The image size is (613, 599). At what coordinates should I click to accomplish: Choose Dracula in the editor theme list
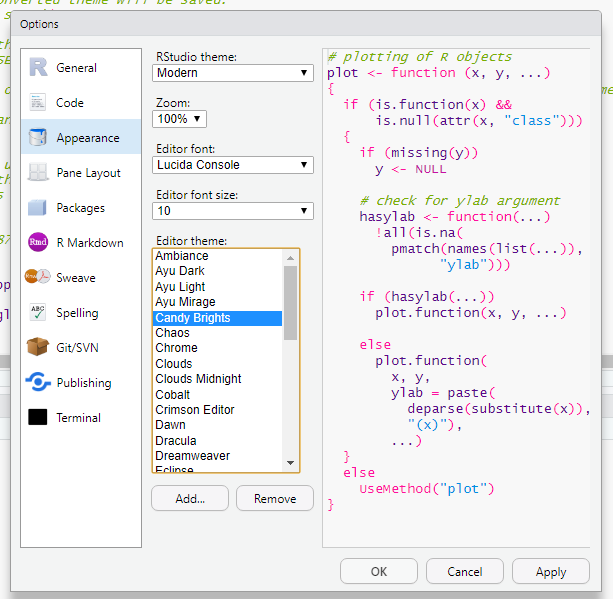(176, 440)
